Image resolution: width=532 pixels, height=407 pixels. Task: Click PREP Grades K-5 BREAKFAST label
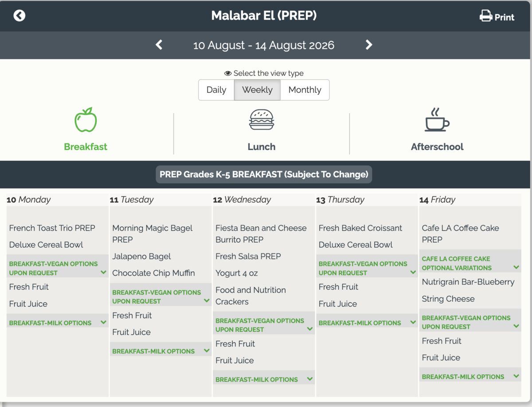(264, 174)
